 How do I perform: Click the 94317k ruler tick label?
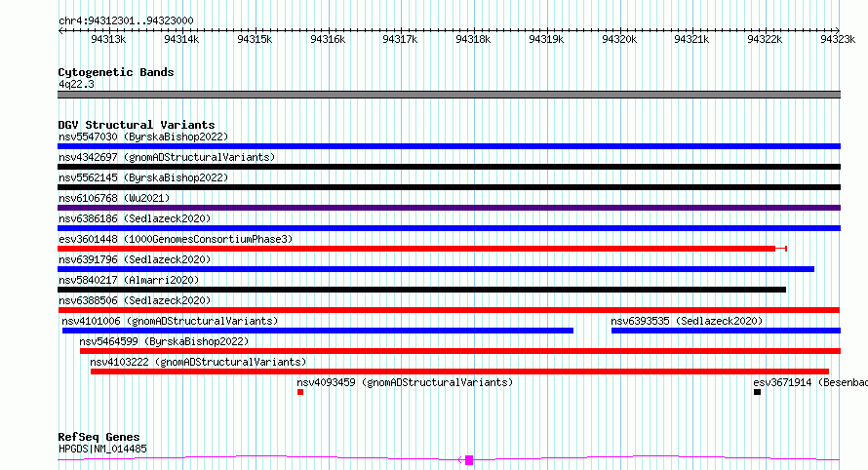click(x=400, y=39)
